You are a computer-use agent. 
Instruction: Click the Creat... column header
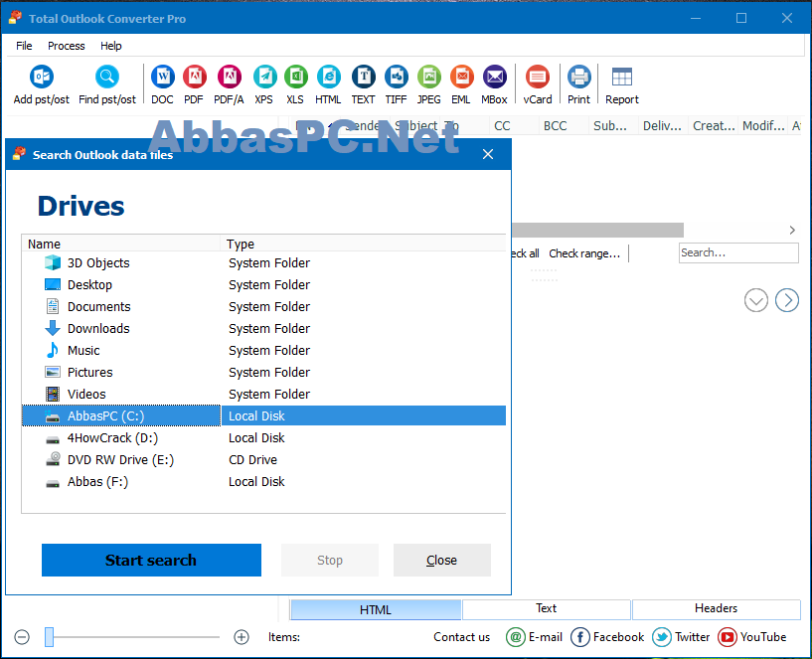pos(713,126)
